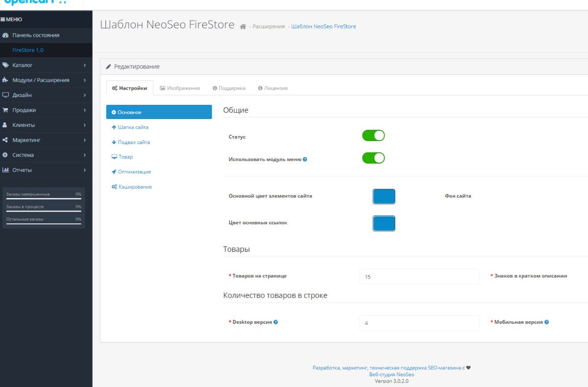The width and height of the screenshot is (588, 387).
Task: Click help icon next to Мобильная версия
Action: (546, 322)
